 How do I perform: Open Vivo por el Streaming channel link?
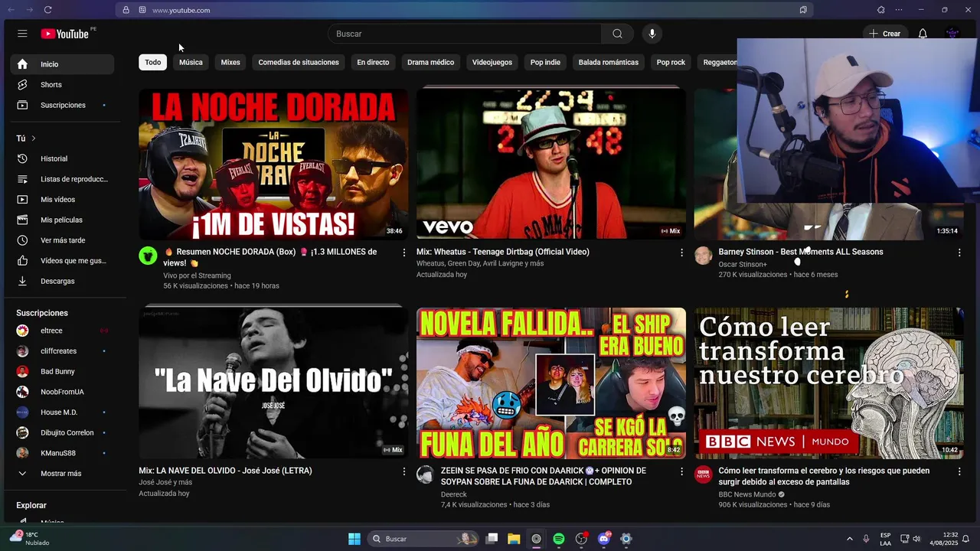pos(197,275)
